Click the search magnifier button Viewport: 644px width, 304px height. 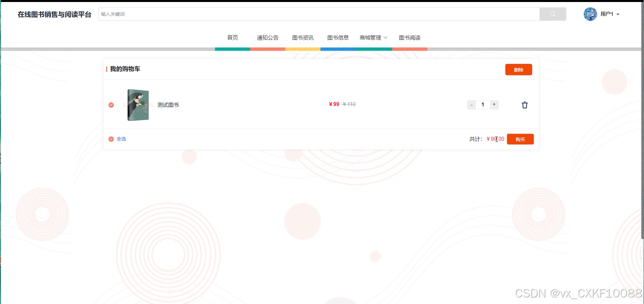click(x=552, y=14)
